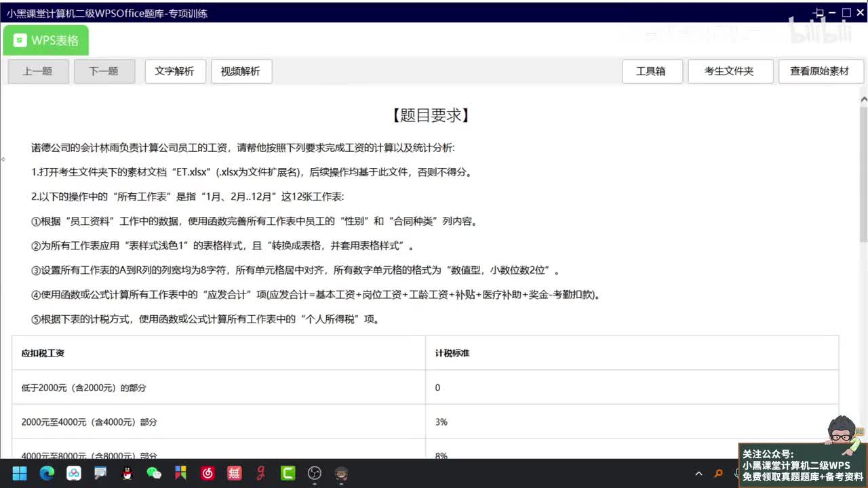Click instruction 2 about 所有工作表
The height and width of the screenshot is (488, 868).
pyautogui.click(x=188, y=197)
